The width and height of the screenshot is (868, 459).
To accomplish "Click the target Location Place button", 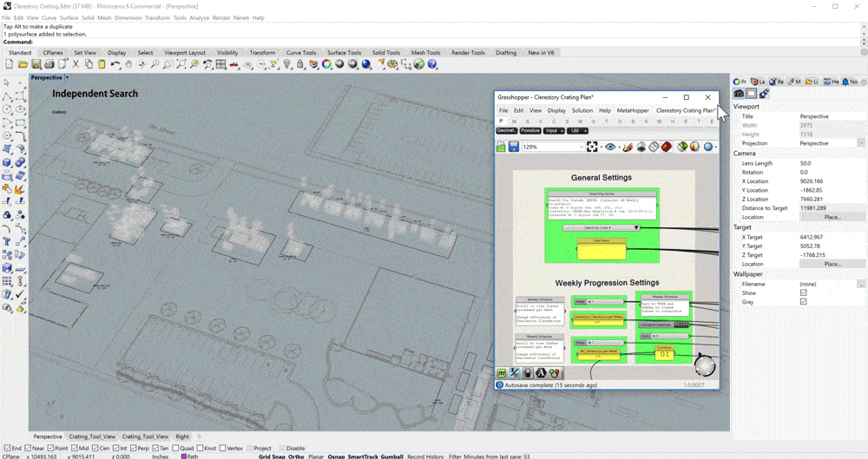I will (x=832, y=264).
